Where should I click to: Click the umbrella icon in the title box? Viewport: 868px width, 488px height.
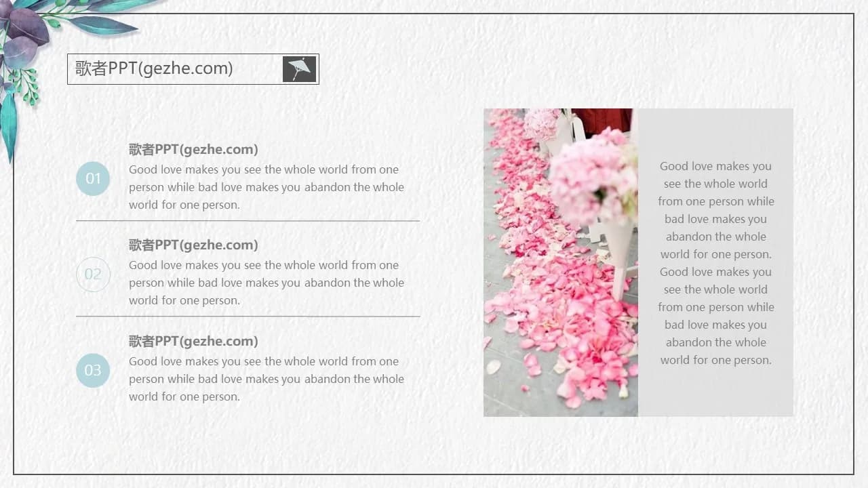coord(299,69)
